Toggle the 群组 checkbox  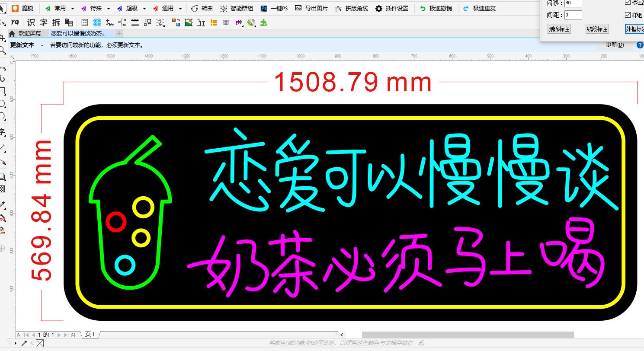pos(628,15)
